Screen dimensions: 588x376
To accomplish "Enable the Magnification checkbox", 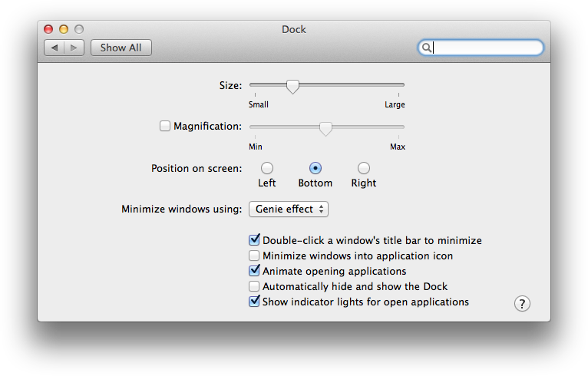I will (165, 126).
